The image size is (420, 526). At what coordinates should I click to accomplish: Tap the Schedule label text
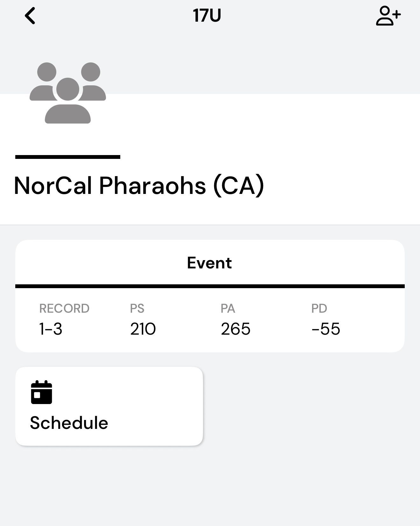pyautogui.click(x=69, y=423)
